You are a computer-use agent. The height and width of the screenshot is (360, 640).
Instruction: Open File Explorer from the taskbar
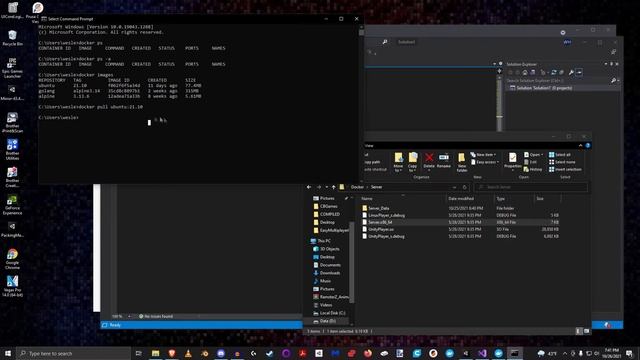[156, 353]
